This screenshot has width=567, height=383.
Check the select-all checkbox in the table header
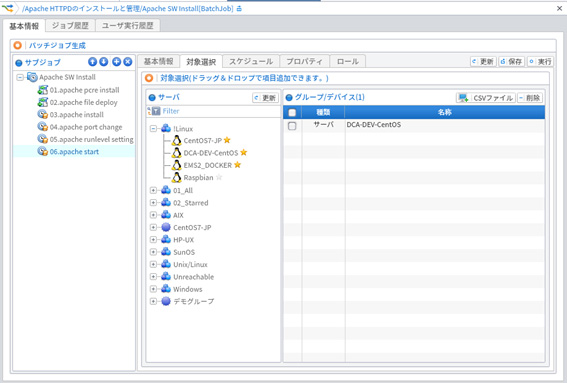(292, 112)
